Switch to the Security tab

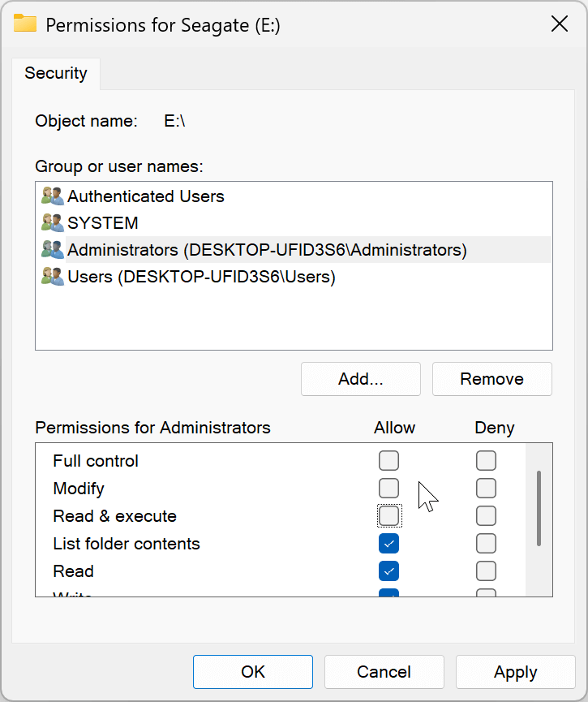point(55,73)
